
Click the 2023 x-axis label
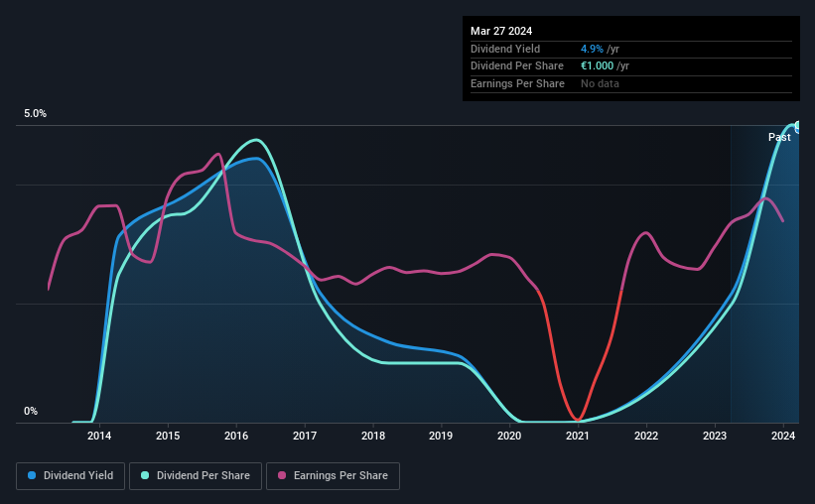coord(715,436)
